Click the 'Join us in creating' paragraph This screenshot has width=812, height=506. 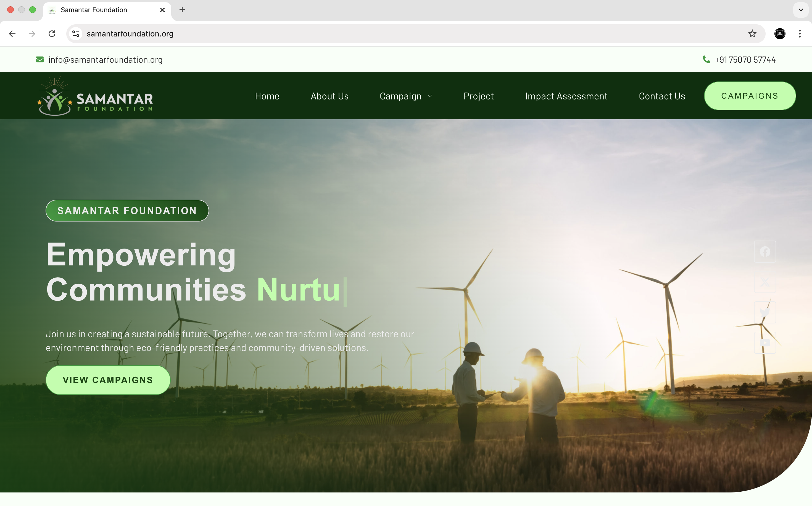click(x=230, y=341)
